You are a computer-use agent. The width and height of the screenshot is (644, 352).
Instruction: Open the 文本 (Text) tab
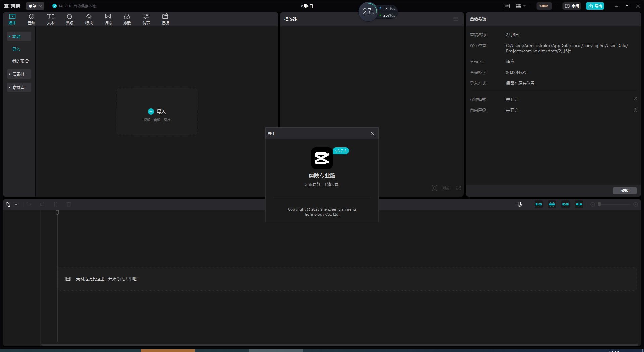click(x=51, y=19)
